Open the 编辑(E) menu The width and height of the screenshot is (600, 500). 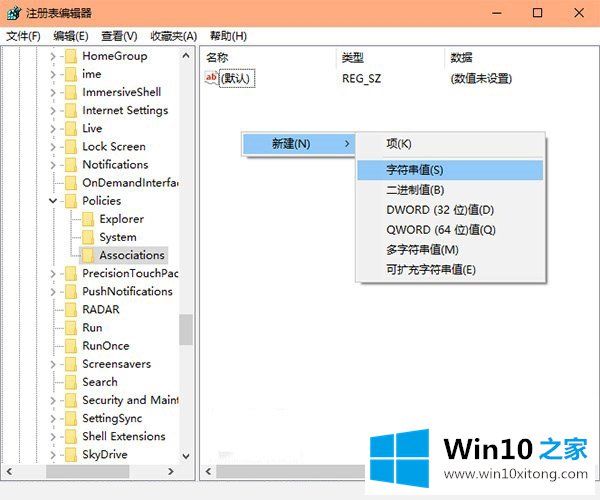pyautogui.click(x=71, y=36)
